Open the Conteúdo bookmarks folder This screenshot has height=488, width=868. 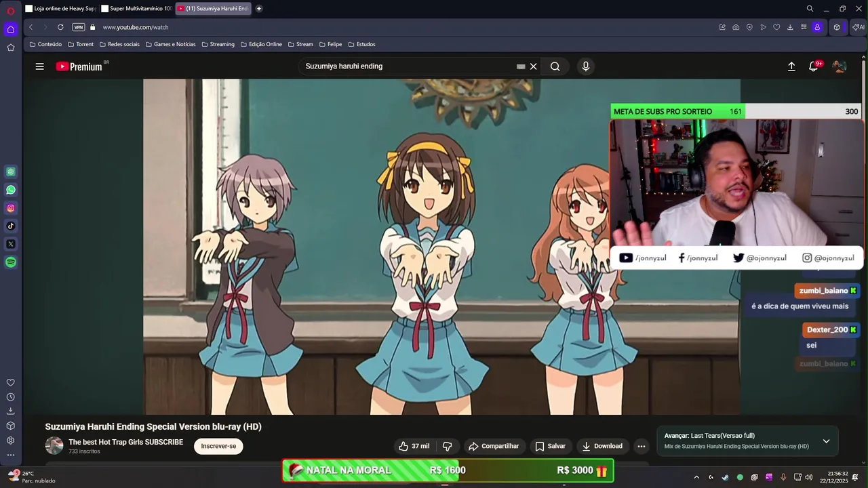(45, 44)
